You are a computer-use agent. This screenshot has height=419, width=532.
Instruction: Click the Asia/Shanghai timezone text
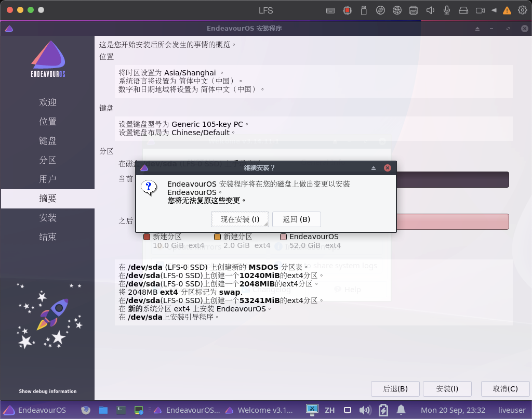coord(190,73)
